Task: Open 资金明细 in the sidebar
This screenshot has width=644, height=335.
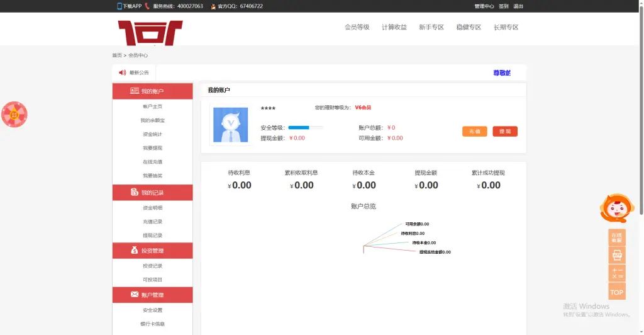Action: click(x=152, y=208)
